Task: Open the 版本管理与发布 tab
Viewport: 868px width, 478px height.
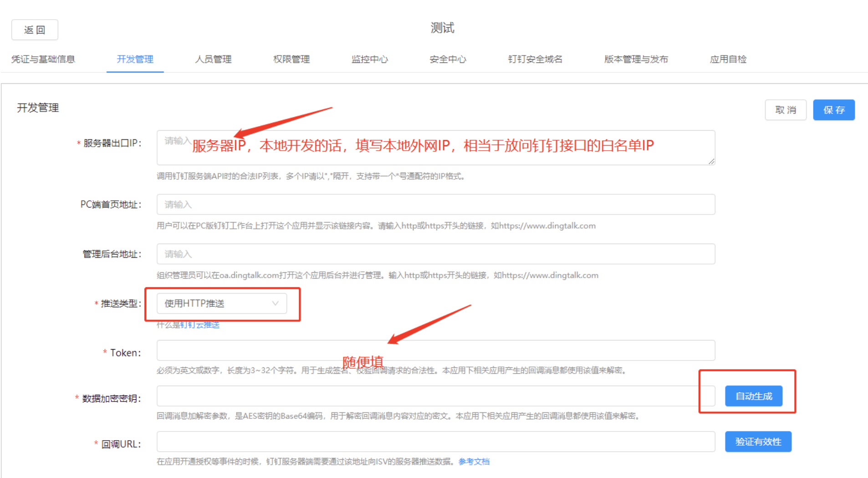Action: click(x=636, y=59)
